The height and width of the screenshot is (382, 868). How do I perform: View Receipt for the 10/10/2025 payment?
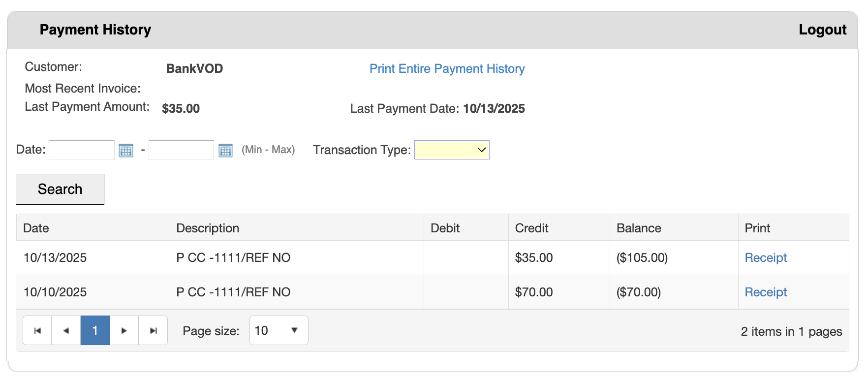tap(766, 292)
